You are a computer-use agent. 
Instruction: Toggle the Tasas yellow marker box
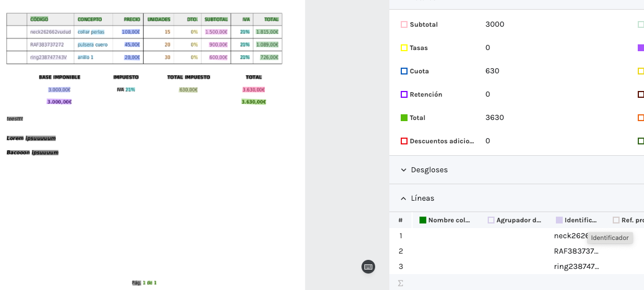tap(404, 48)
